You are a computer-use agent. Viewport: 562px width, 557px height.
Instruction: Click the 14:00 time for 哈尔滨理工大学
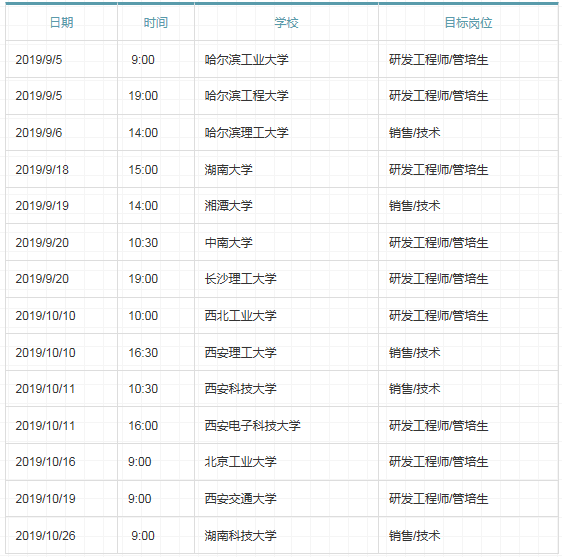click(143, 133)
